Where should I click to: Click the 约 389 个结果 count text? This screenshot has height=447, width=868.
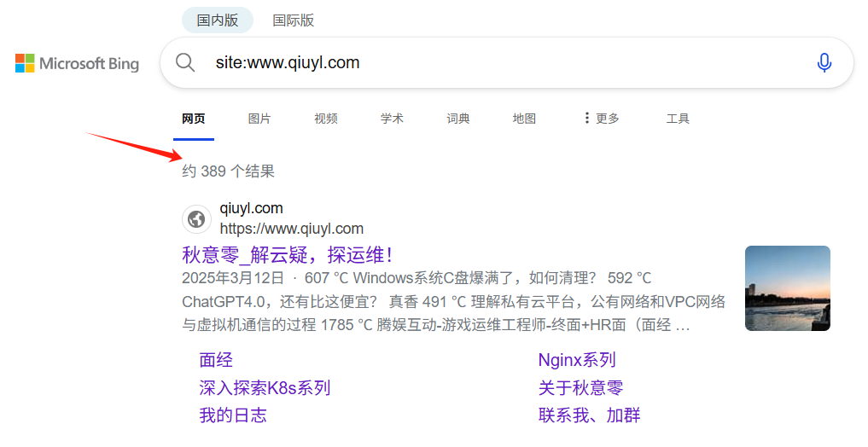tap(228, 171)
